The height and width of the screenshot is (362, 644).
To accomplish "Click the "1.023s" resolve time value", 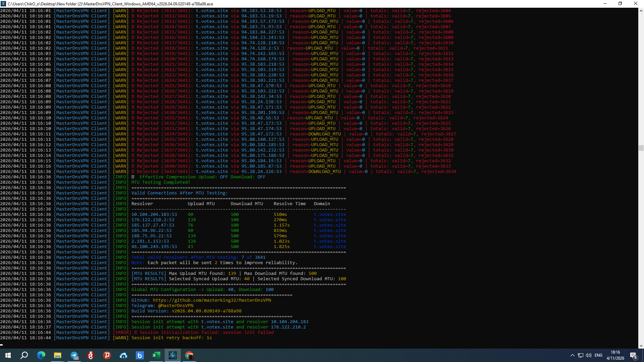I will pos(281,241).
